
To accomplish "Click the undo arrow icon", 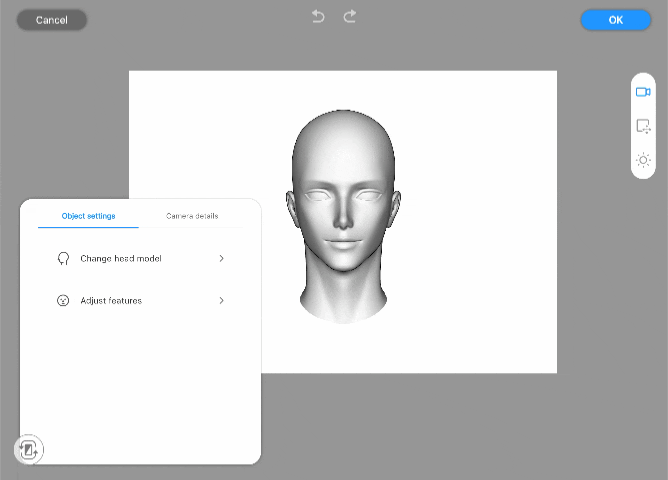I will pyautogui.click(x=318, y=17).
